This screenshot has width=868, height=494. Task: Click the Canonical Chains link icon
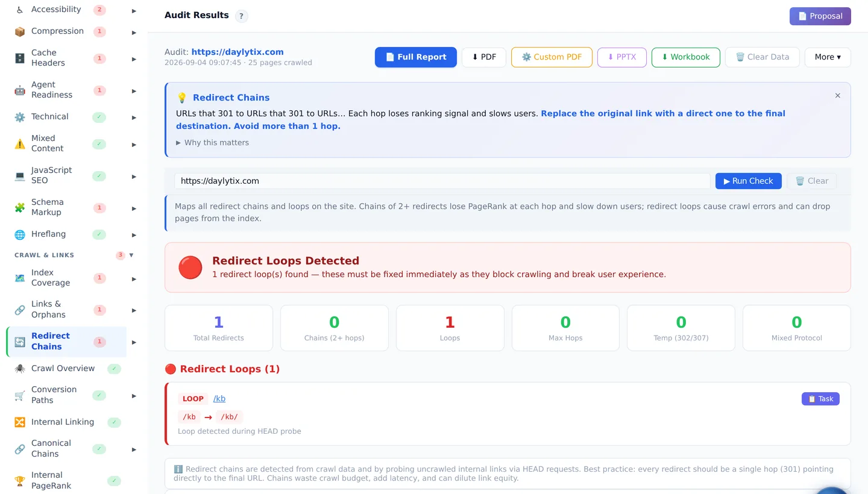click(20, 449)
